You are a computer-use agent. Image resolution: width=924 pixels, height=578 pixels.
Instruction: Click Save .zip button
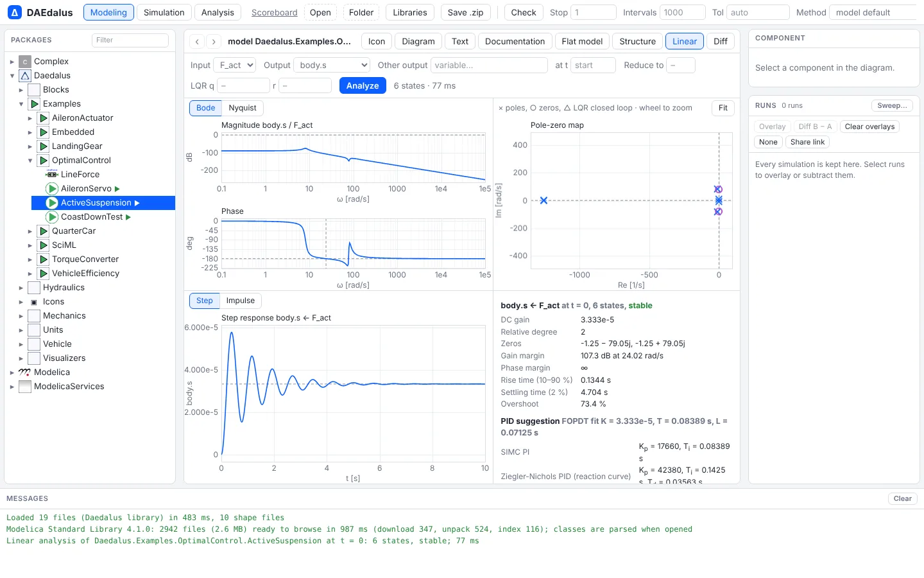tap(465, 12)
